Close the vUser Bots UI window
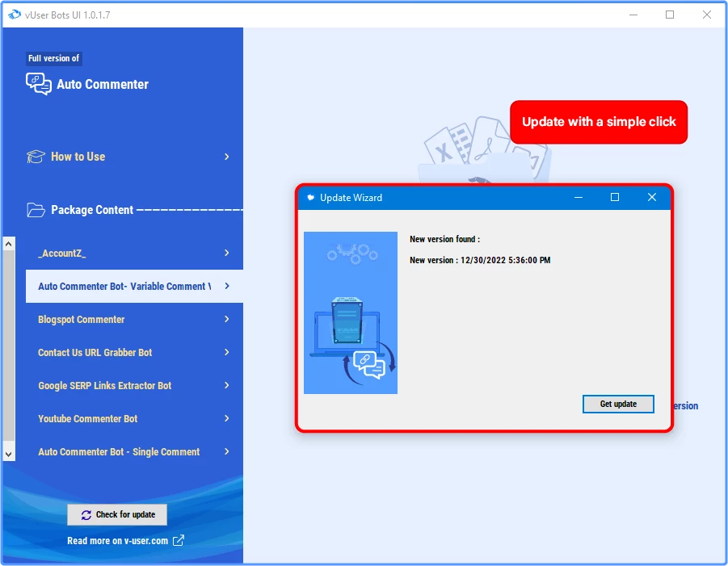This screenshot has width=728, height=566. 707,15
